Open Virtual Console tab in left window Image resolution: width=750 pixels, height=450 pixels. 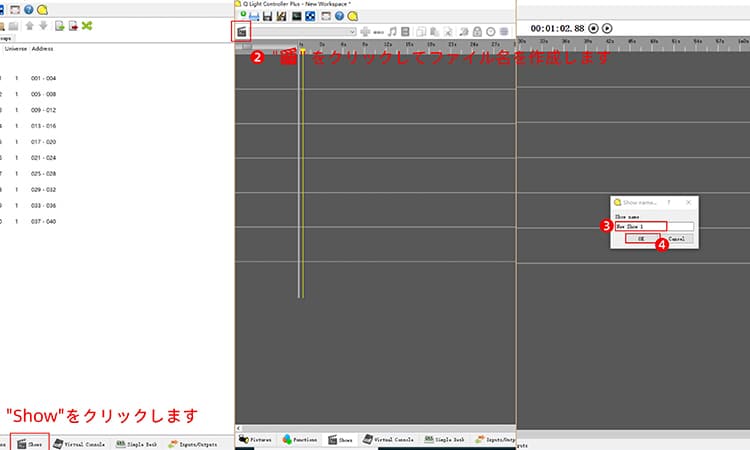[79, 444]
